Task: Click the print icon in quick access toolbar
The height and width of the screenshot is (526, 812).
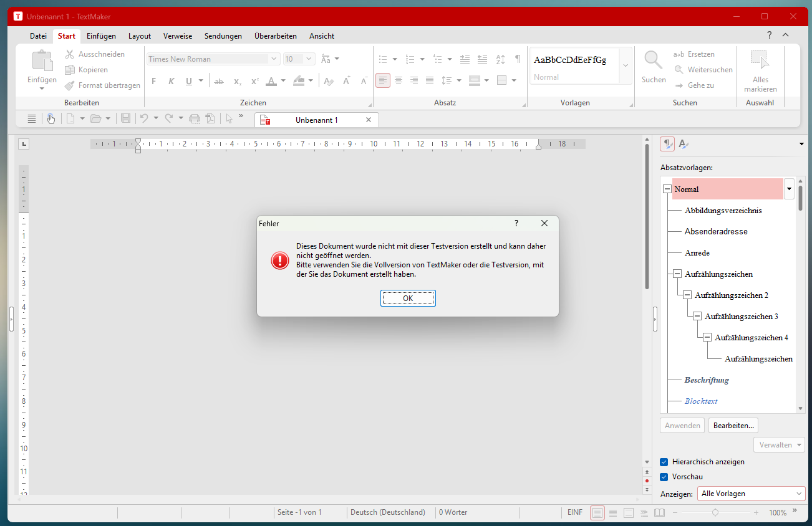Action: pos(195,118)
